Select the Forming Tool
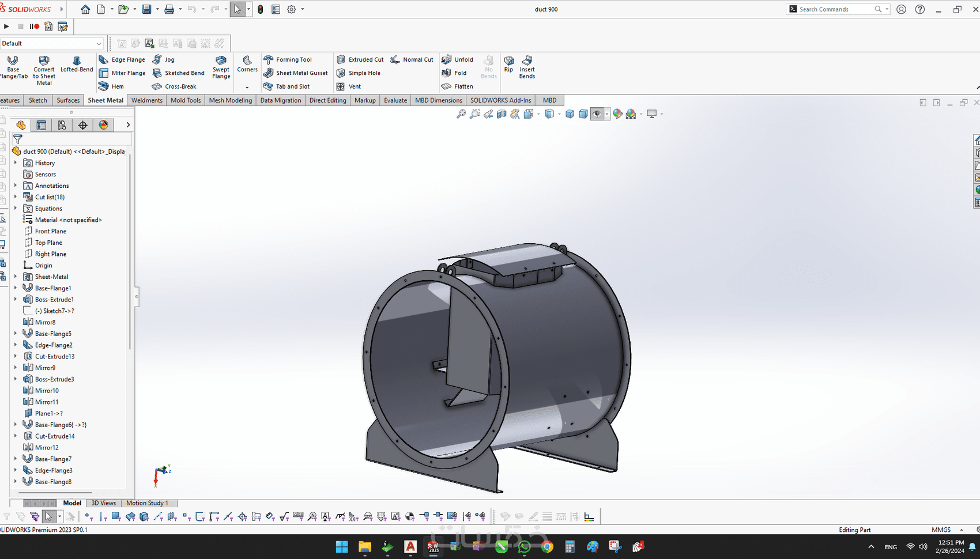 click(x=287, y=59)
